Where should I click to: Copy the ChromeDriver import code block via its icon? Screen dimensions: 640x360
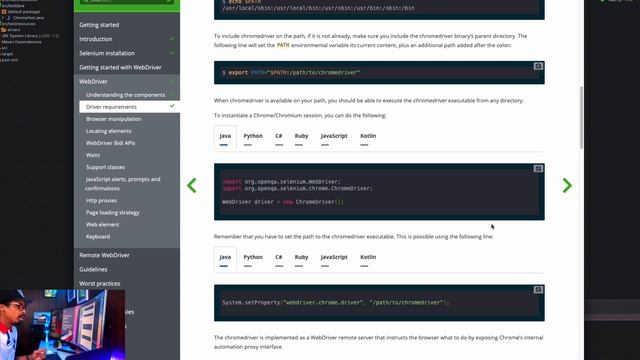tap(538, 169)
